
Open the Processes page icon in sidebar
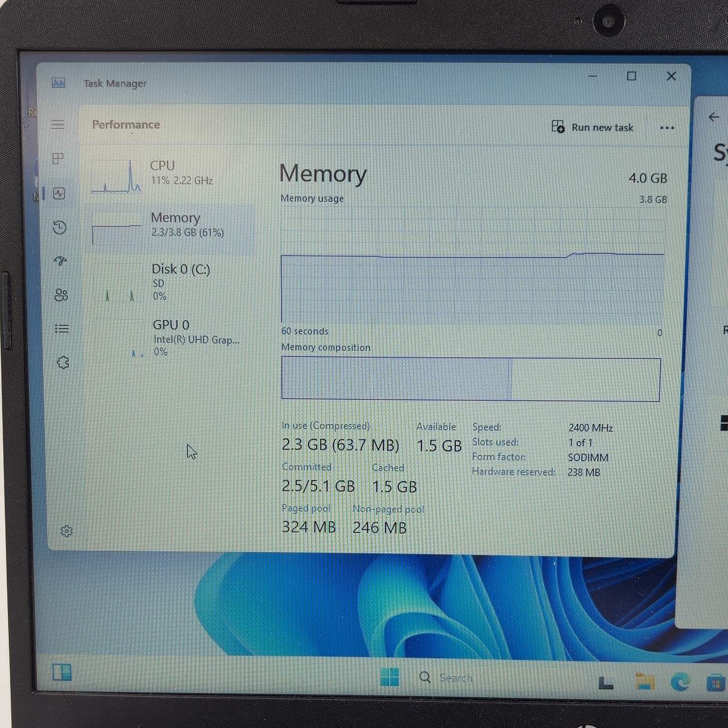point(58,159)
